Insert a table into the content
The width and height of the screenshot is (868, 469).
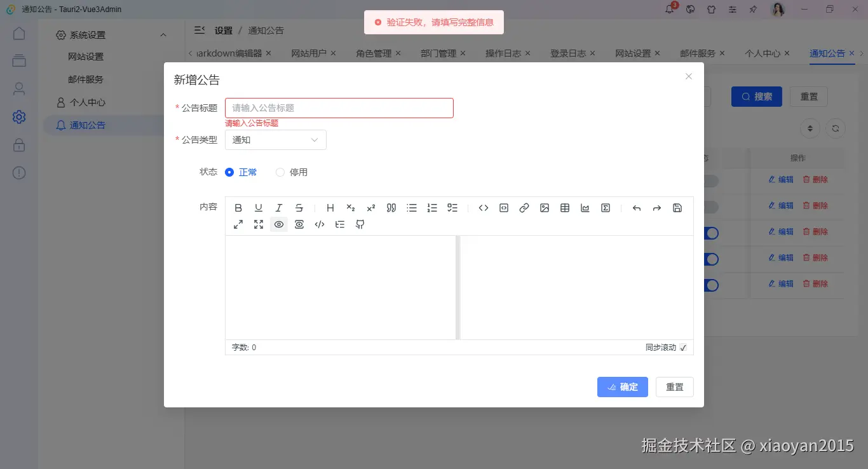point(564,207)
